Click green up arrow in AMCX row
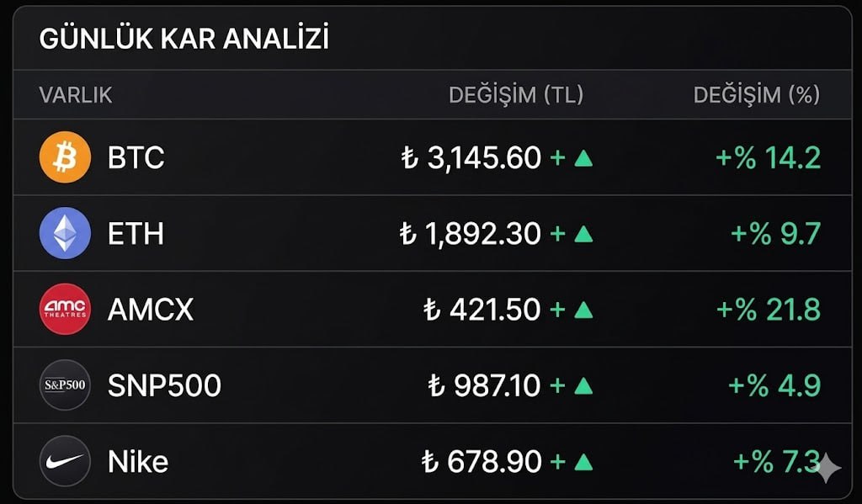862x504 pixels. tap(583, 310)
